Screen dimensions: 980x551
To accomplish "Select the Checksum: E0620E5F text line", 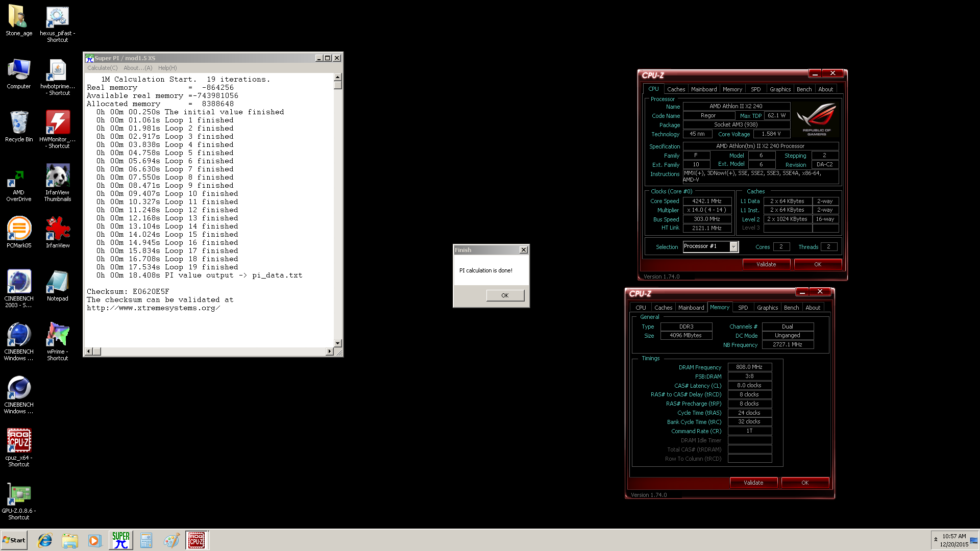I will tap(128, 291).
